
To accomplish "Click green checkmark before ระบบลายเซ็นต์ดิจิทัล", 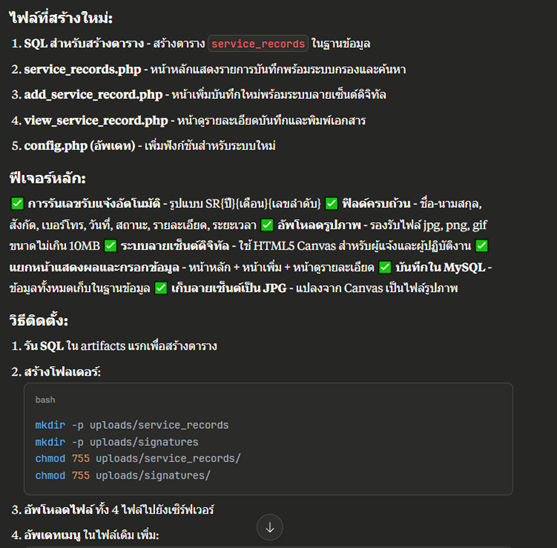I will tap(110, 246).
